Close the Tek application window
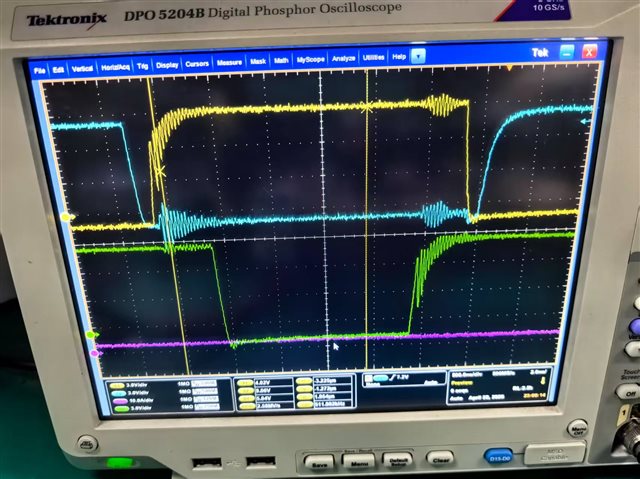Viewport: 640px width, 479px height. [x=589, y=51]
